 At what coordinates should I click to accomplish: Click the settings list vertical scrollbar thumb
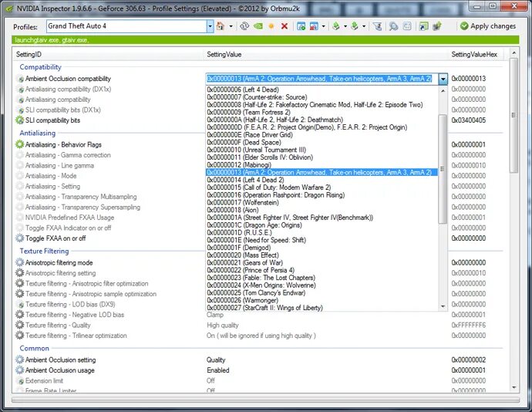(x=513, y=115)
